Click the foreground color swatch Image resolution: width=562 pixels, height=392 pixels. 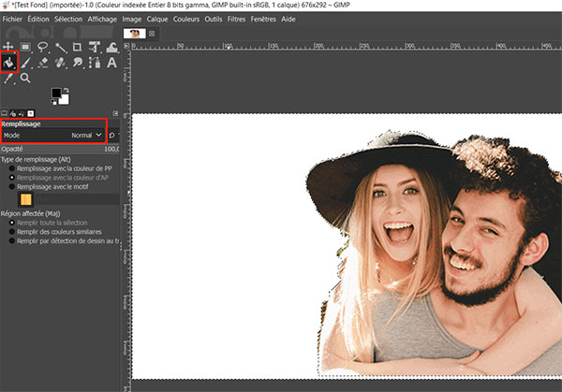click(55, 92)
